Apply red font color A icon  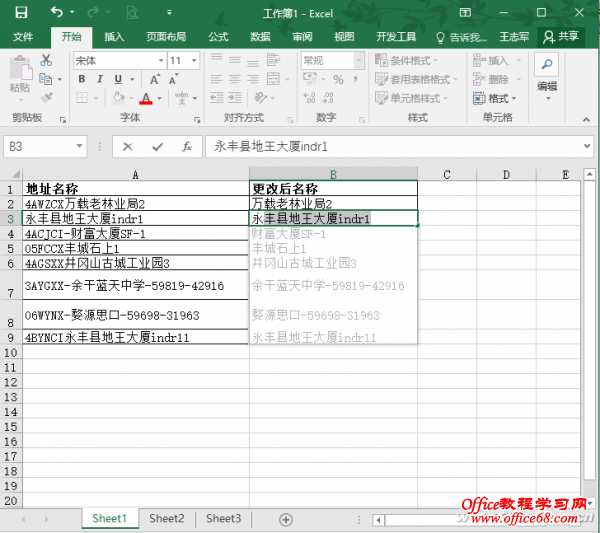(145, 98)
